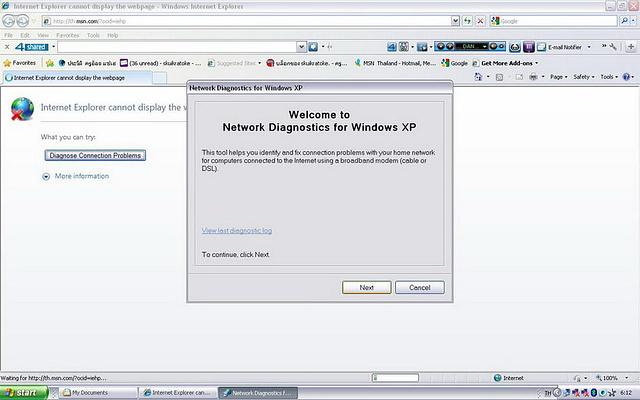Click the 4shared toolbar search field
Screen dimensions: 640x400
177,47
